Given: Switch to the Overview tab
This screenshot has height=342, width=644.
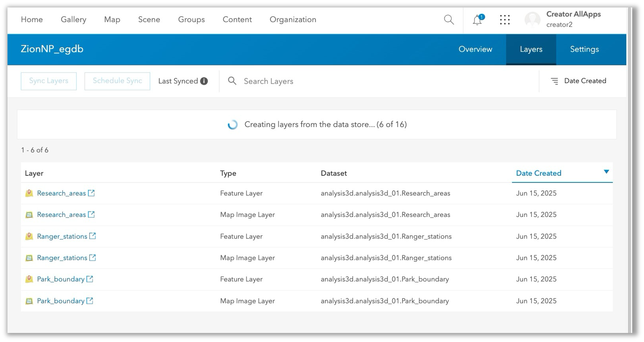Looking at the screenshot, I should pos(475,50).
